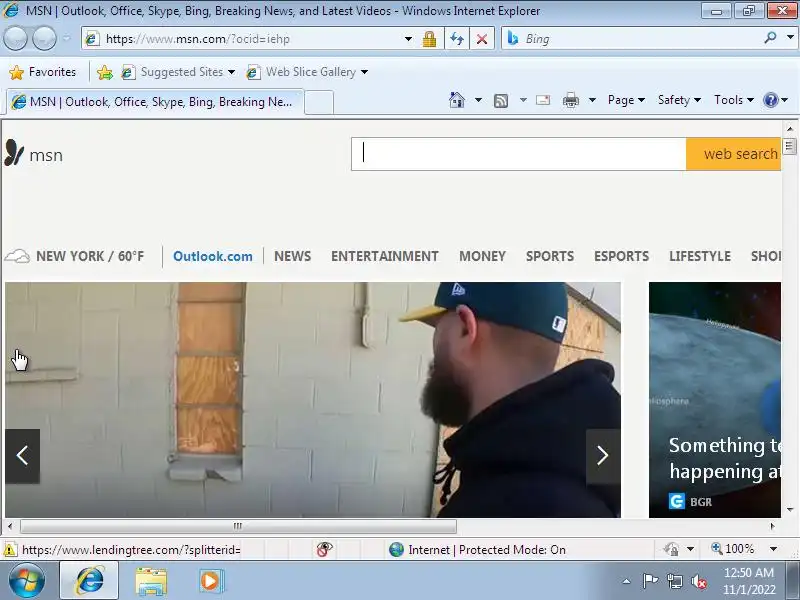This screenshot has height=600, width=800.
Task: Open the recent pages dropdown arrow
Action: click(67, 39)
